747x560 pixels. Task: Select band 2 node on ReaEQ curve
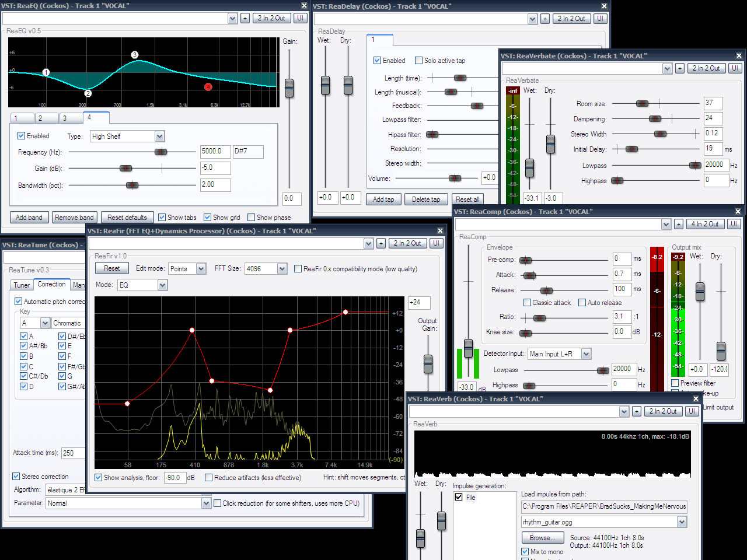tap(88, 93)
